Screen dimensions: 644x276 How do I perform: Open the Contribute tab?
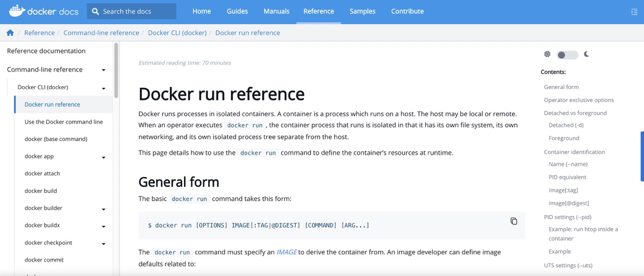[x=408, y=11]
